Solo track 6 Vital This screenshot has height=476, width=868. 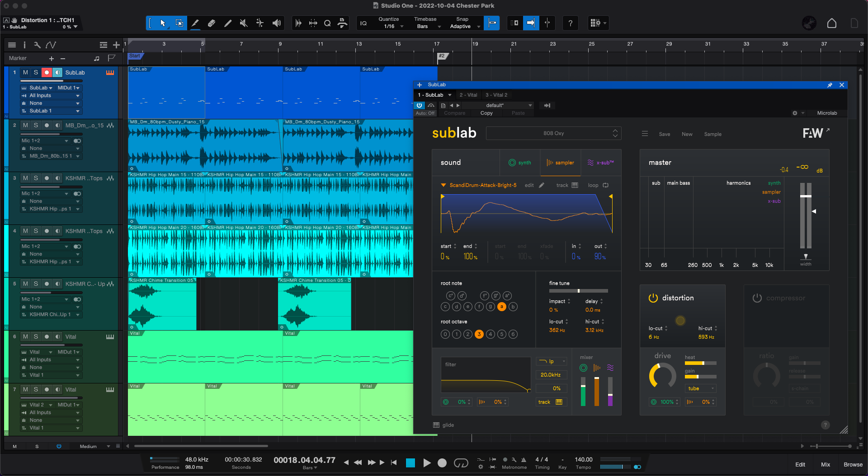[36, 336]
